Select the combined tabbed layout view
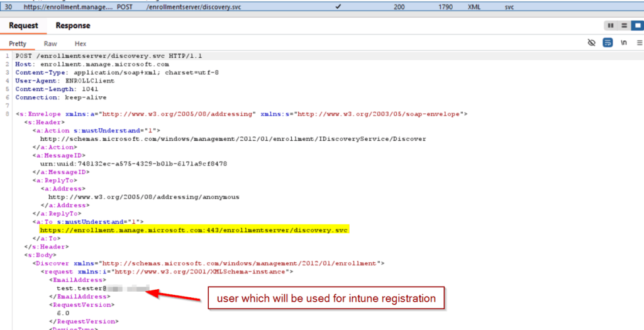The image size is (644, 330). (x=636, y=26)
